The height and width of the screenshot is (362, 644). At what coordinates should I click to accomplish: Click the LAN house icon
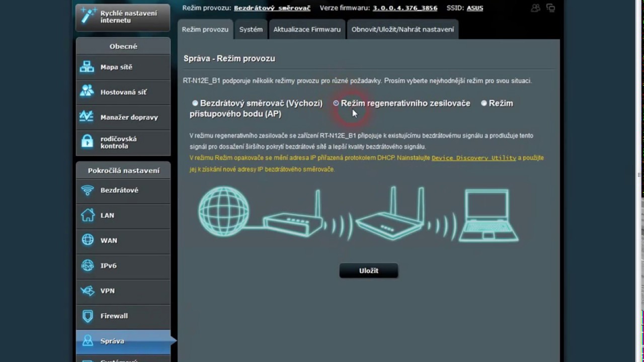(x=88, y=215)
